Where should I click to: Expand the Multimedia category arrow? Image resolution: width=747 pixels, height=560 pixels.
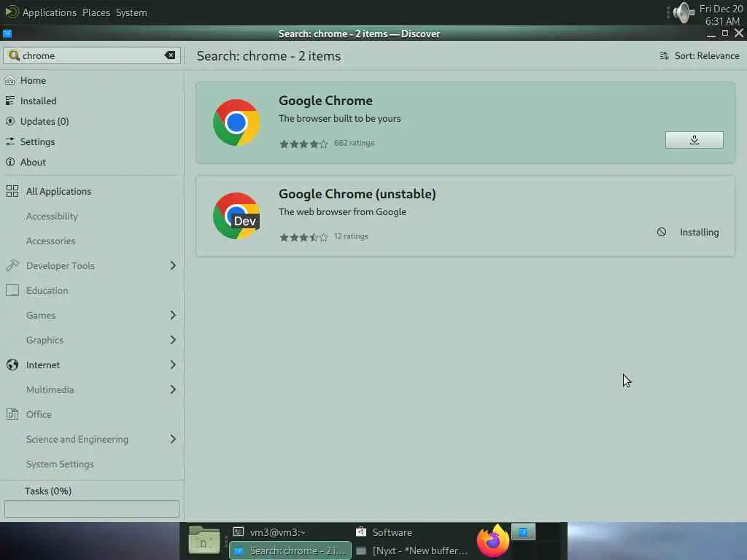(x=173, y=389)
